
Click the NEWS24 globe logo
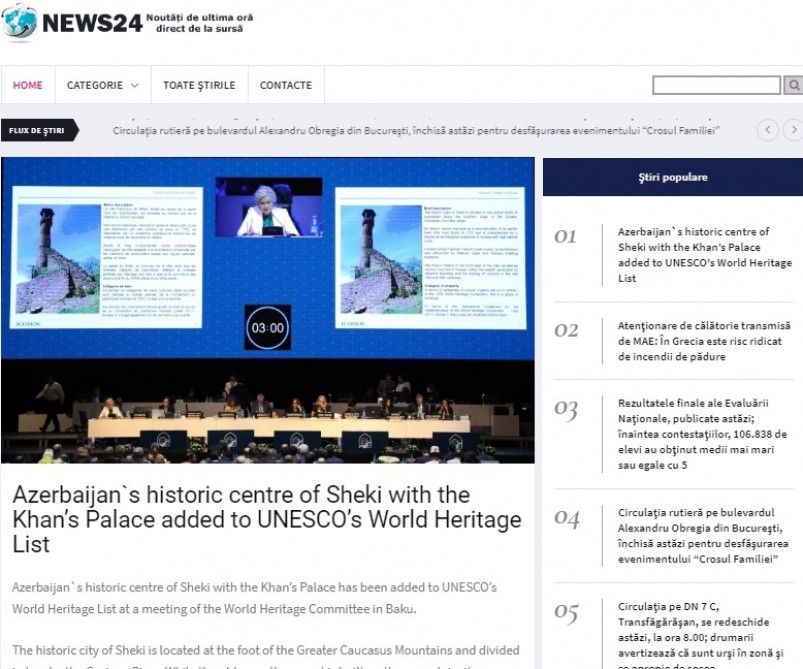point(19,21)
